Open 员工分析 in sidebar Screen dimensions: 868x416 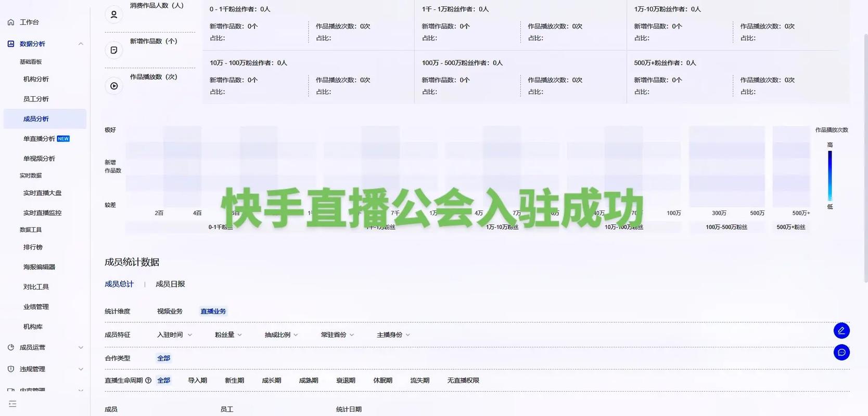[x=36, y=99]
